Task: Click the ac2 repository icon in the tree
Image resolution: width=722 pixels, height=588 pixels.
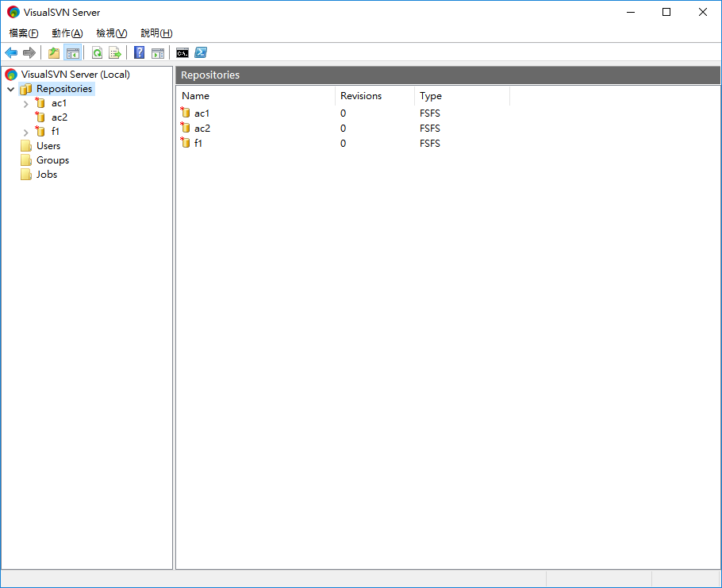Action: (40, 117)
